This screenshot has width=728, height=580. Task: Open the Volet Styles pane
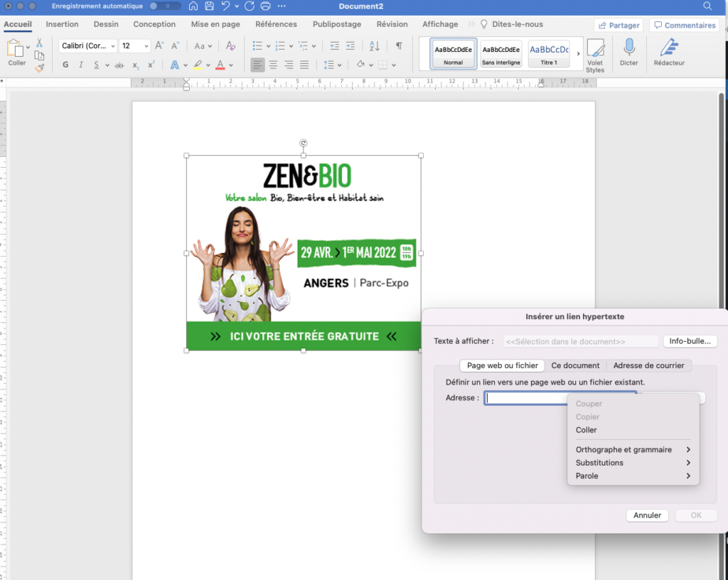[595, 55]
